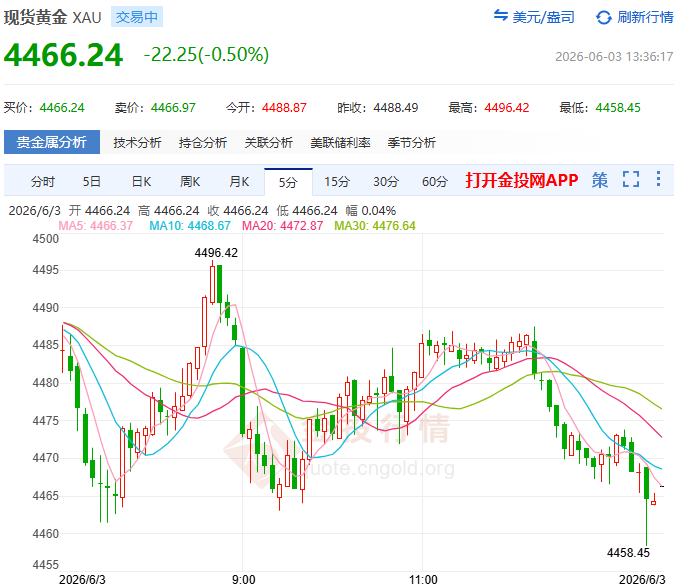Click the timestamp 2026-06-03 13:36:17
682x585 pixels.
[614, 57]
